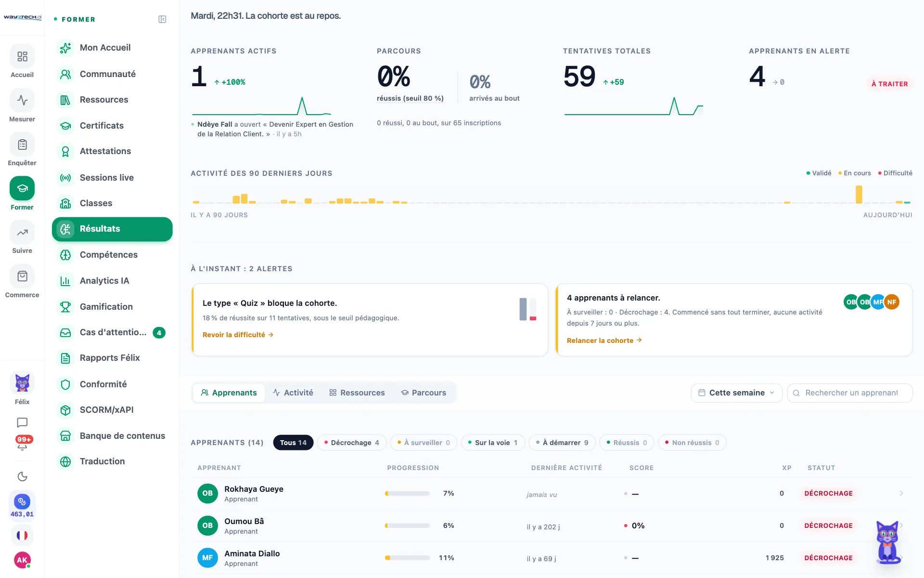
Task: Switch to the Parcours tab
Action: point(423,393)
